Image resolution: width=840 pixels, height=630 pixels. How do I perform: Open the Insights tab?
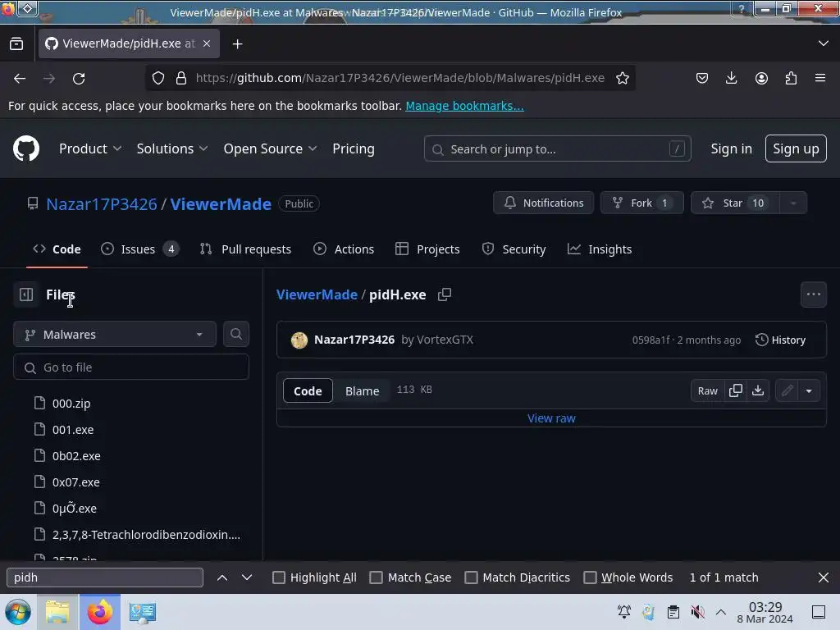[600, 249]
